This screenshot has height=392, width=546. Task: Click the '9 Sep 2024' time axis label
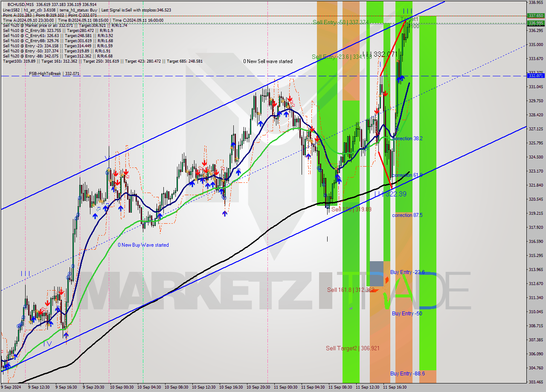(x=11, y=387)
